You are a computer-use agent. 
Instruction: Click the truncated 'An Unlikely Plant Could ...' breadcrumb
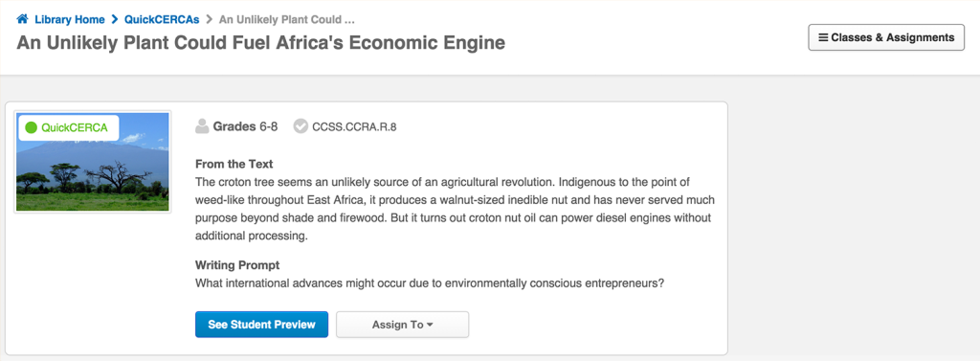pyautogui.click(x=287, y=19)
